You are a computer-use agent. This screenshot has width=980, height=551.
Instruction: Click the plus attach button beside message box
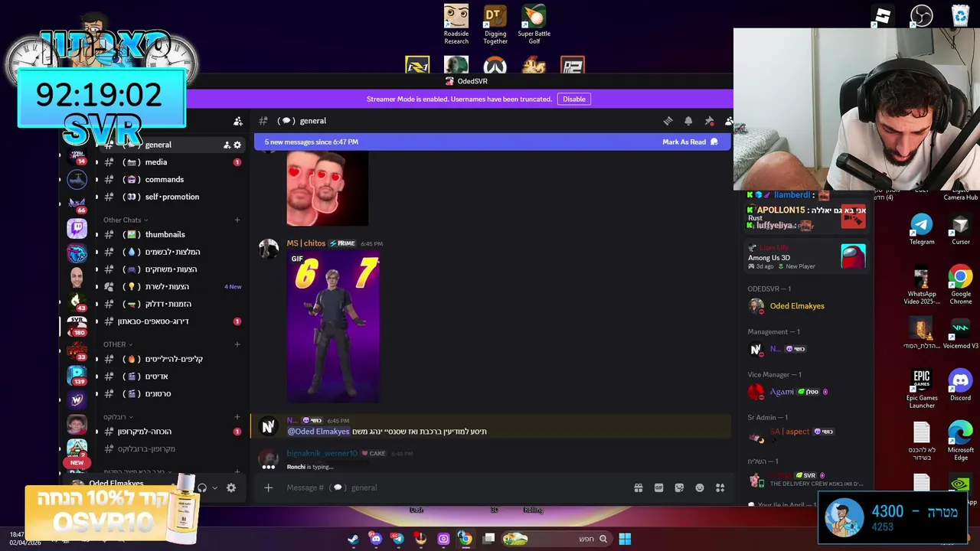point(268,487)
